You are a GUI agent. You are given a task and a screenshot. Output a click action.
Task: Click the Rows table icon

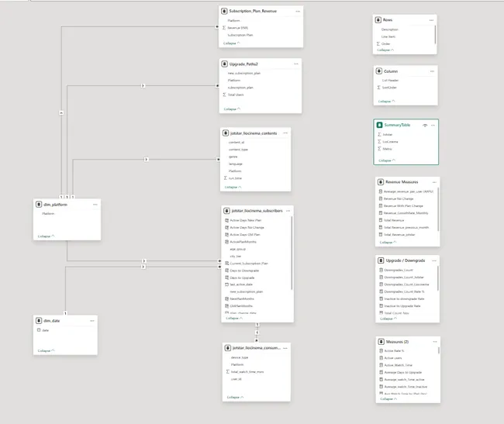pos(378,20)
